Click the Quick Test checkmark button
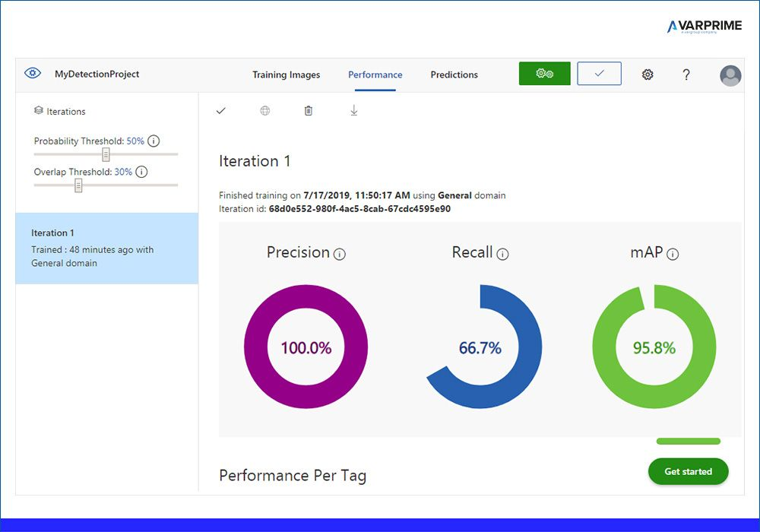The width and height of the screenshot is (760, 532). [x=599, y=74]
